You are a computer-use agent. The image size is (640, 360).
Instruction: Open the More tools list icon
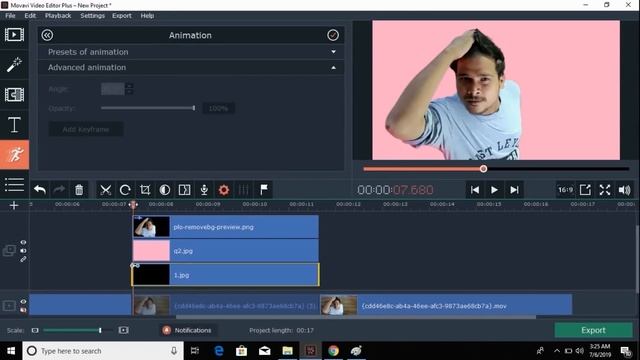point(14,184)
